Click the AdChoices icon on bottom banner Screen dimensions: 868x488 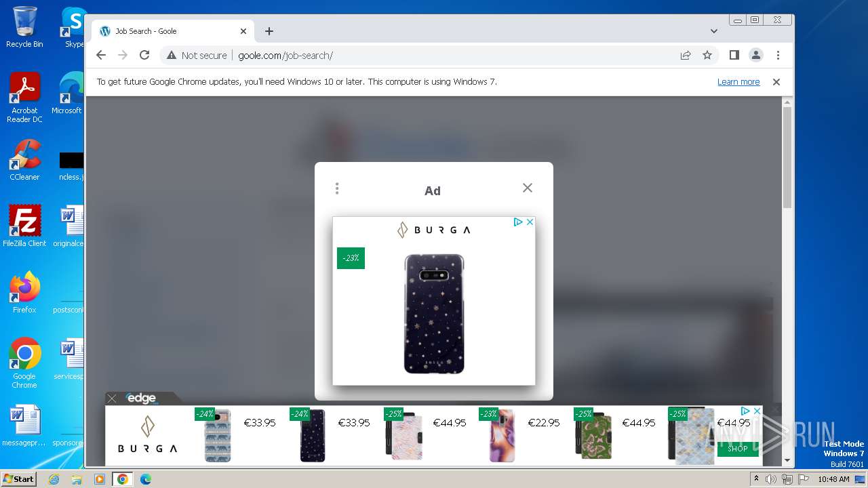(745, 411)
